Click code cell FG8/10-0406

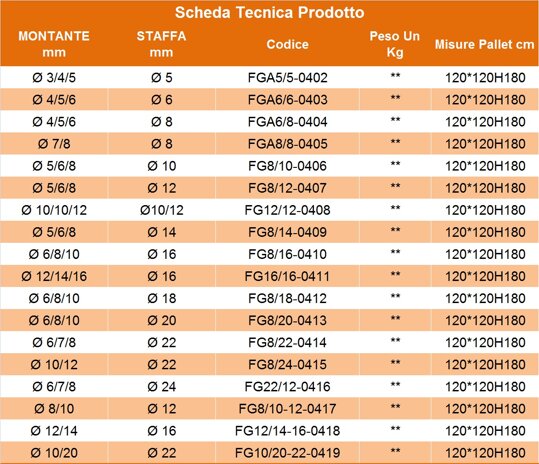[287, 166]
